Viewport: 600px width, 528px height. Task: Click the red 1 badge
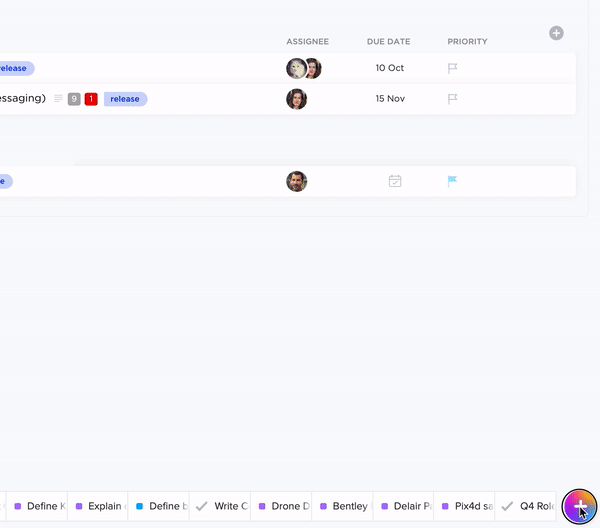click(x=91, y=99)
